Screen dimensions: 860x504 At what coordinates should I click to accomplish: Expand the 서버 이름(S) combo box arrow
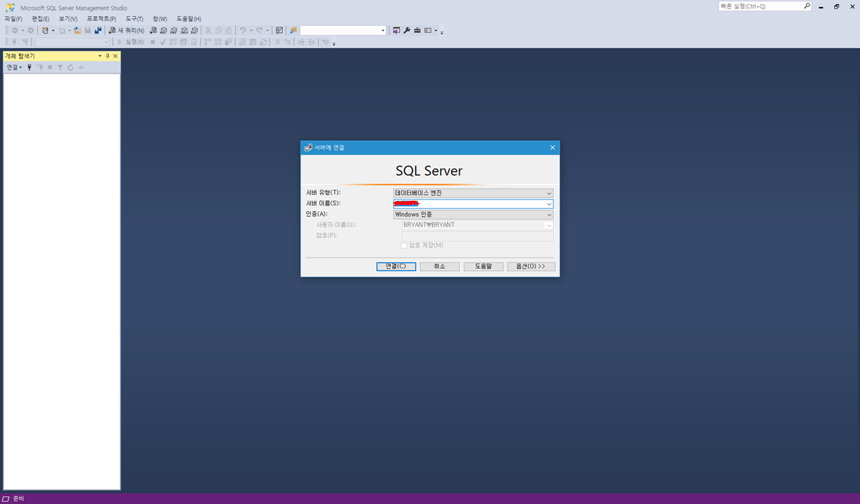[x=549, y=204]
